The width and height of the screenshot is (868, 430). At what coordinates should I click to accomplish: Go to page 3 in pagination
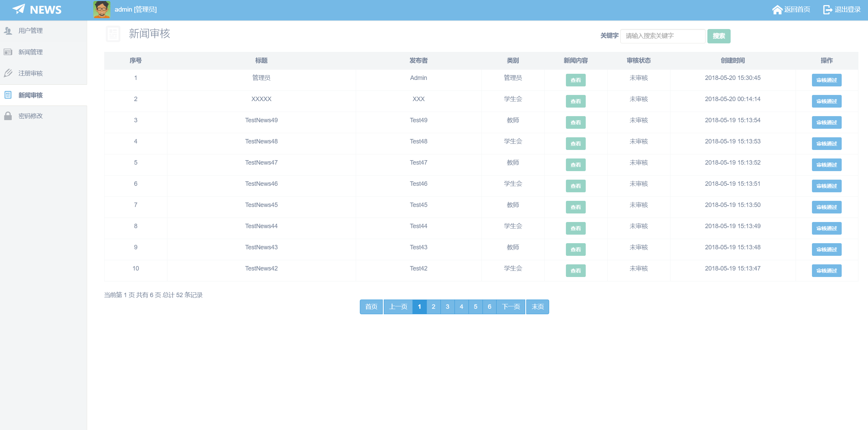click(x=447, y=307)
